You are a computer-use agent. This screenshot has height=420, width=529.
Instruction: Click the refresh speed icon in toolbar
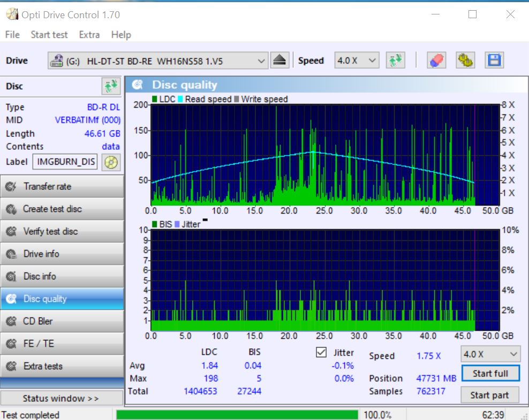(x=395, y=60)
